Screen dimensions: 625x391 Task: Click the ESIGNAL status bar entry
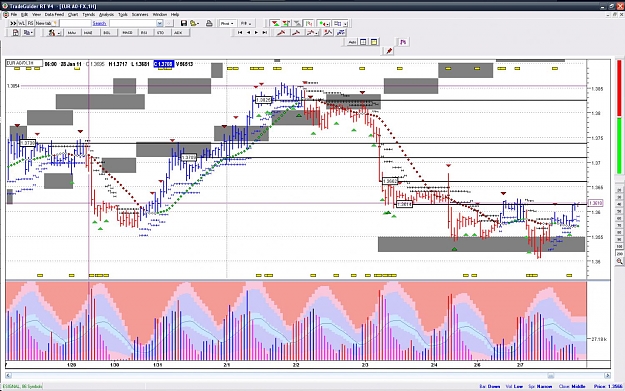[x=23, y=386]
